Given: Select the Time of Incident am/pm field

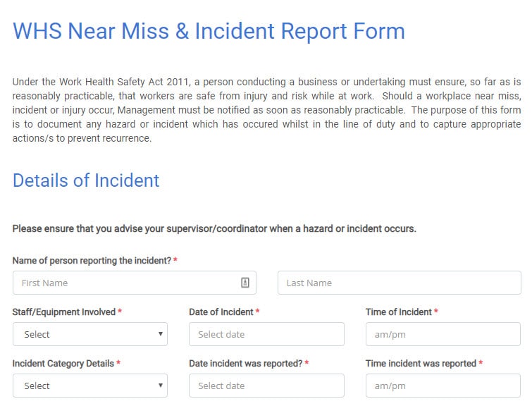Looking at the screenshot, I should 443,334.
